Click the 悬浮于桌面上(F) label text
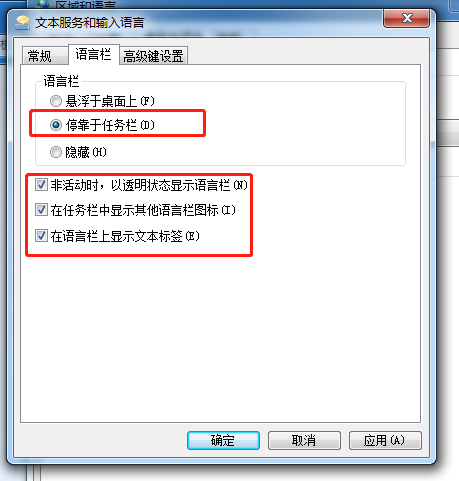 point(110,101)
